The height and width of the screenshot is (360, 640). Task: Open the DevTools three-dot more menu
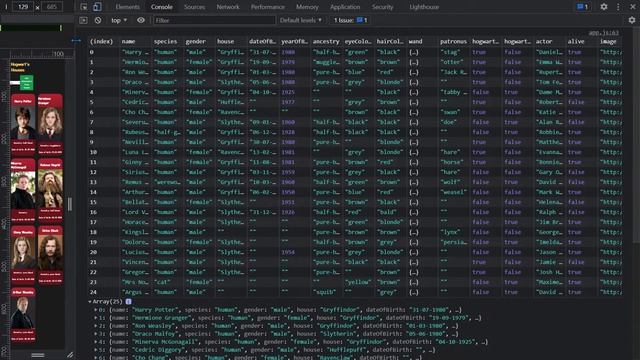point(618,7)
